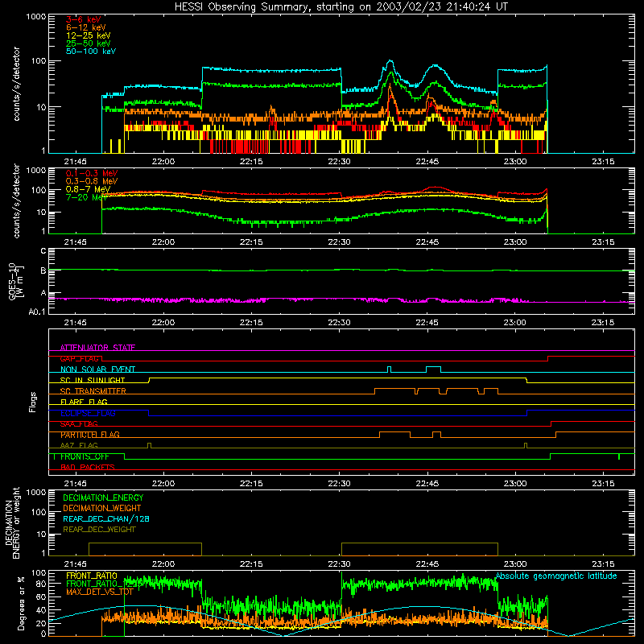Select the A0.1 label on GOES-10 axis
Screen dimensions: 644x644
[37, 312]
